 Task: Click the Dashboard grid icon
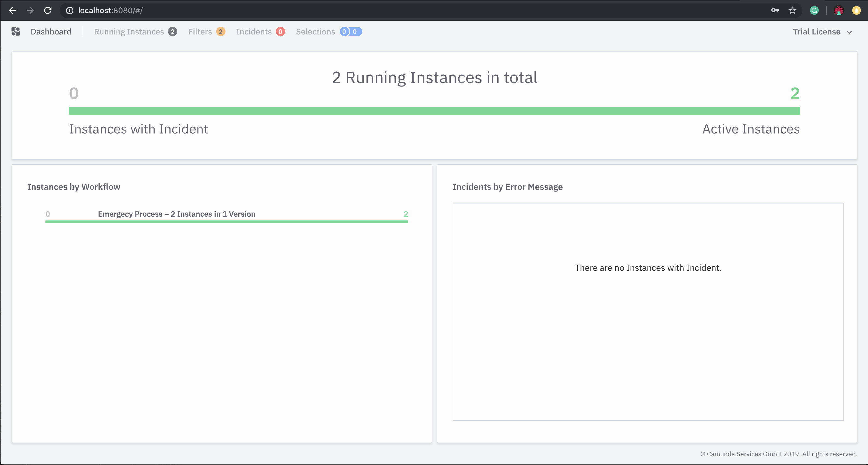[16, 31]
